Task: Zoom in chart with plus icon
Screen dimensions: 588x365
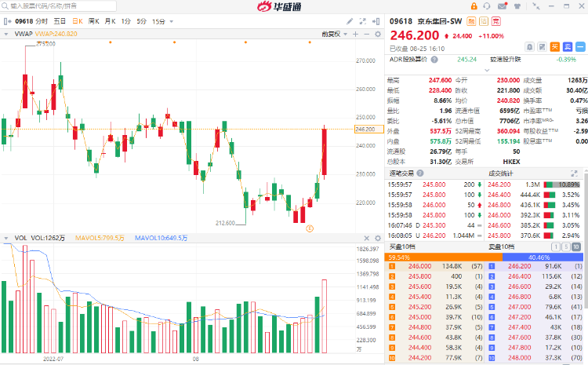Action: pos(355,35)
